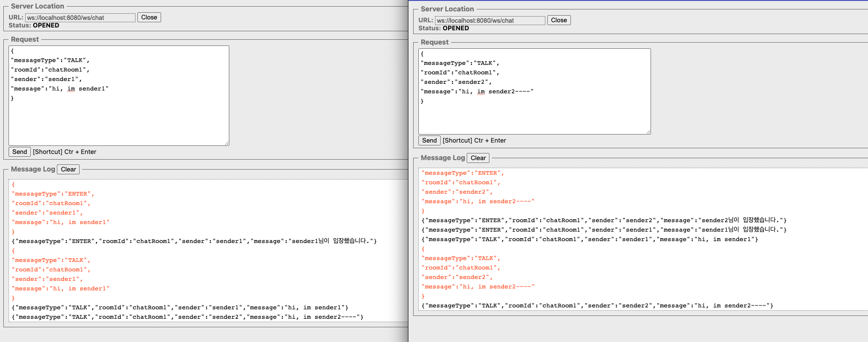Click left log TALK line from sender2
This screenshot has width=868, height=342.
pyautogui.click(x=188, y=317)
